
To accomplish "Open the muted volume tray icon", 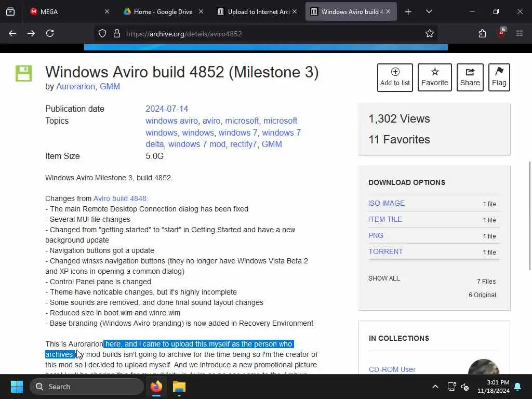I will (465, 387).
